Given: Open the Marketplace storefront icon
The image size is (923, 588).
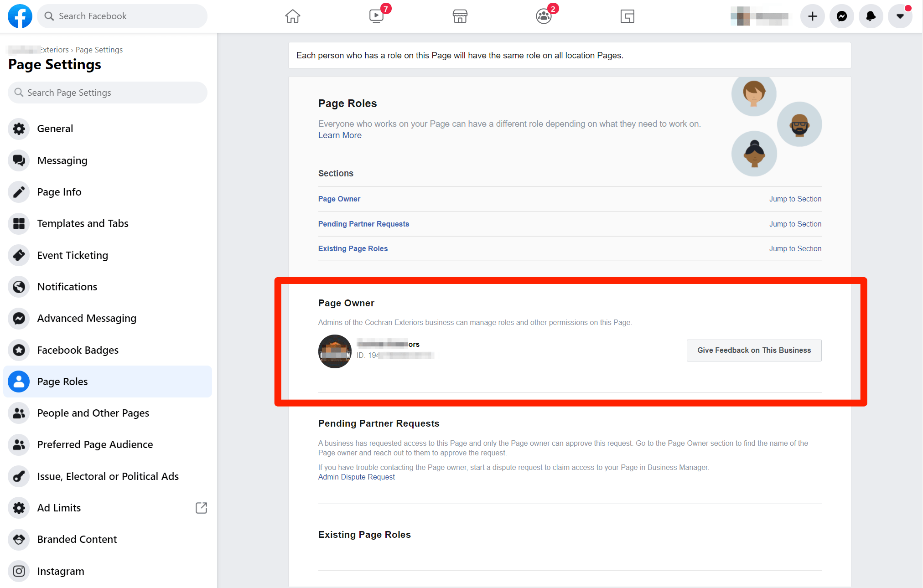Looking at the screenshot, I should click(460, 16).
